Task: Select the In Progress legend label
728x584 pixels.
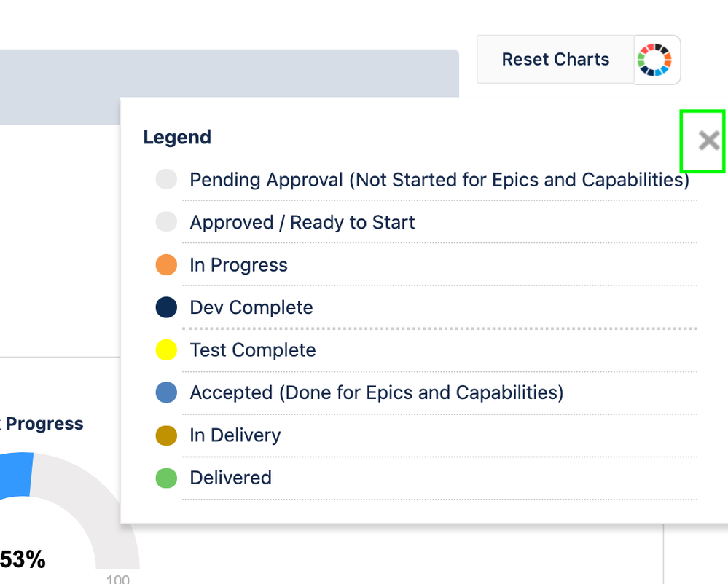Action: coord(238,265)
